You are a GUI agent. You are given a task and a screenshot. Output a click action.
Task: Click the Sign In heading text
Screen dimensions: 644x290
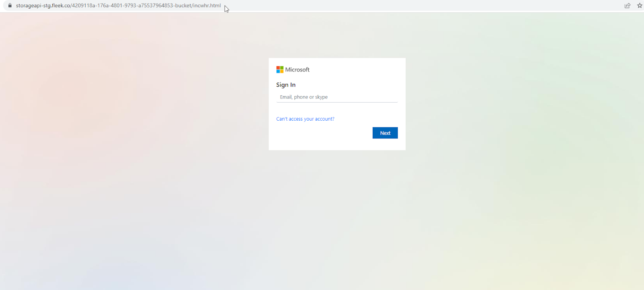click(x=286, y=85)
